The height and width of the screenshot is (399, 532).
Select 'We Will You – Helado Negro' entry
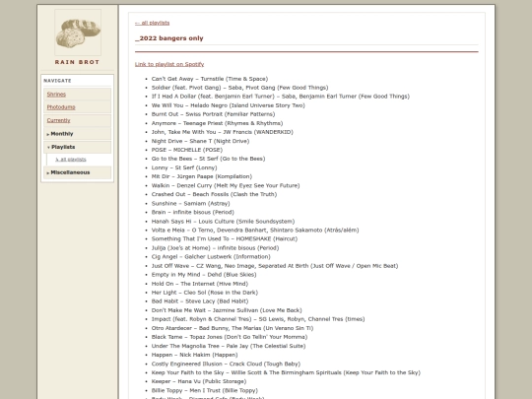click(x=229, y=105)
